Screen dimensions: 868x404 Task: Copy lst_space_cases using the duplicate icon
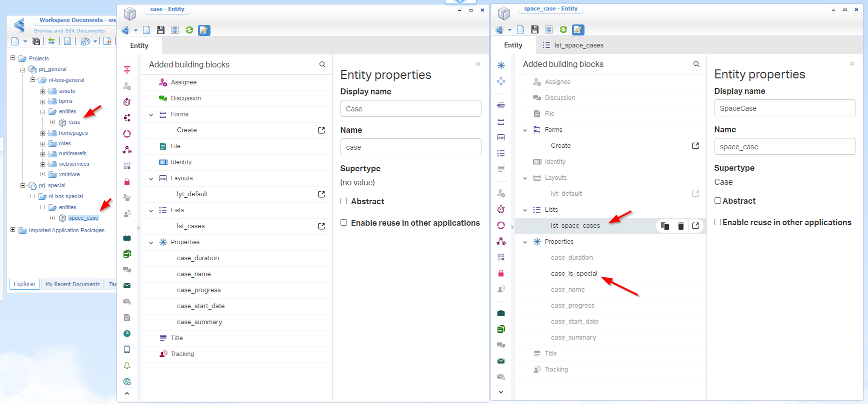pos(665,226)
